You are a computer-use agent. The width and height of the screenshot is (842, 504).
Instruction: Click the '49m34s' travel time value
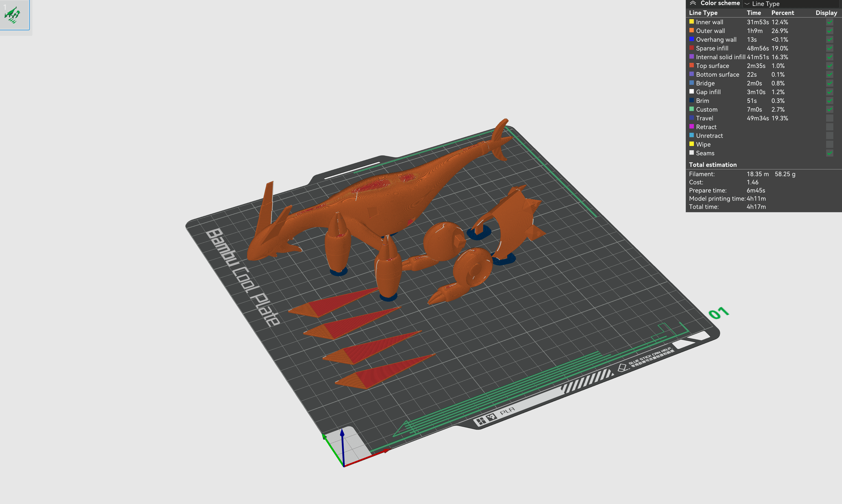click(757, 118)
